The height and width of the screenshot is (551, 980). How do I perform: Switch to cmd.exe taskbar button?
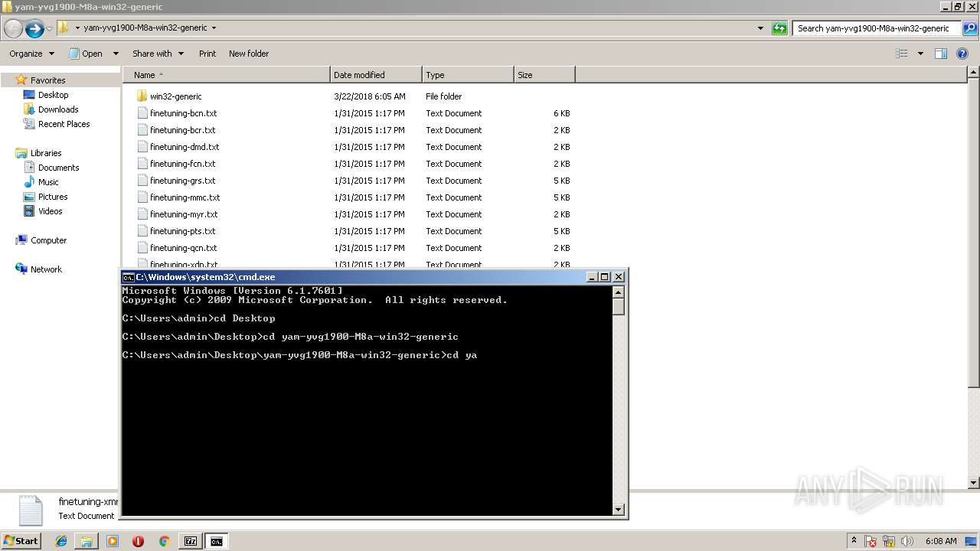coord(217,541)
